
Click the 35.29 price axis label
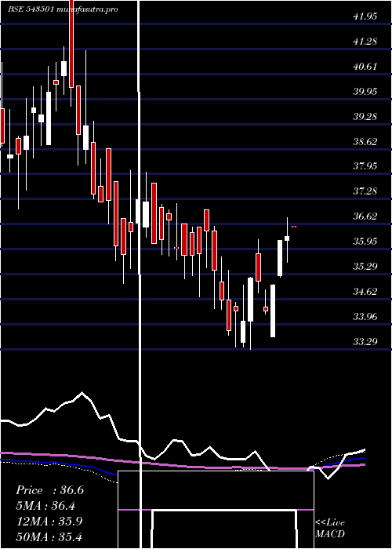coord(365,266)
